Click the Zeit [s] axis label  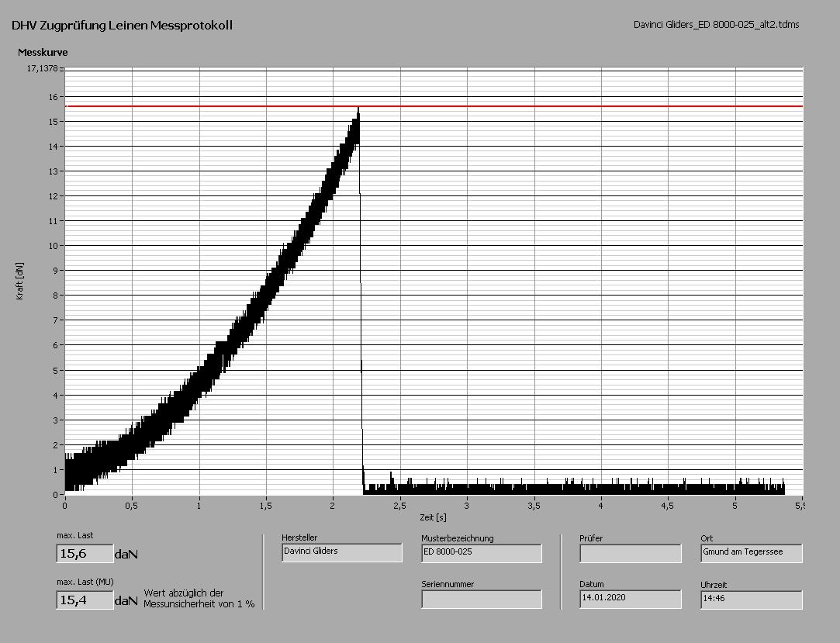433,517
